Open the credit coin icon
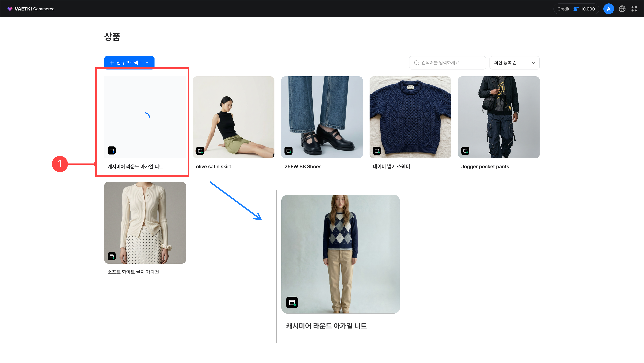644x363 pixels. click(576, 9)
